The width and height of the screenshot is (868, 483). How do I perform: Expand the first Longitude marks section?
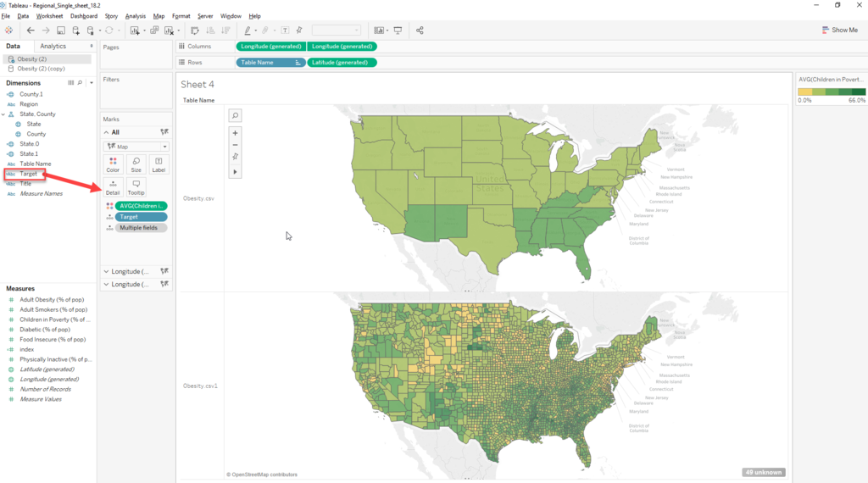106,272
